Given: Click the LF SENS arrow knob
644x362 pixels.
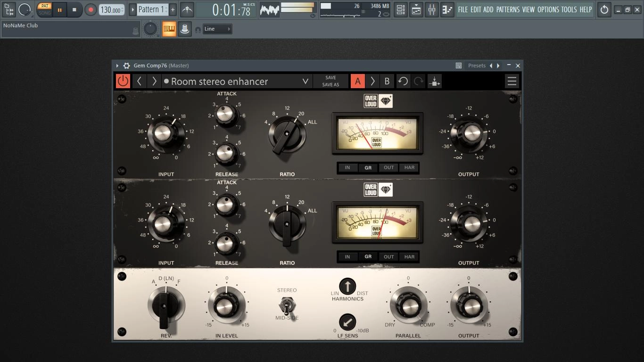Looking at the screenshot, I should [x=347, y=322].
